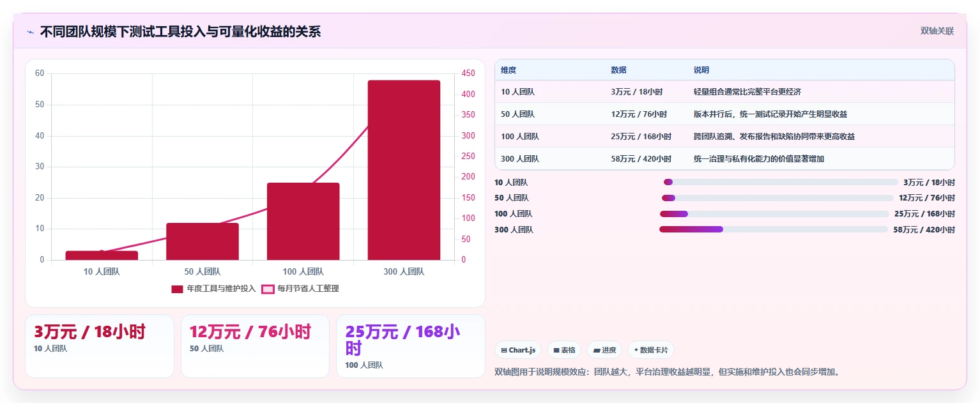
Task: Click the text 跨团队追溯、发布报告和缺陷协同带来更高收益
Action: click(774, 137)
